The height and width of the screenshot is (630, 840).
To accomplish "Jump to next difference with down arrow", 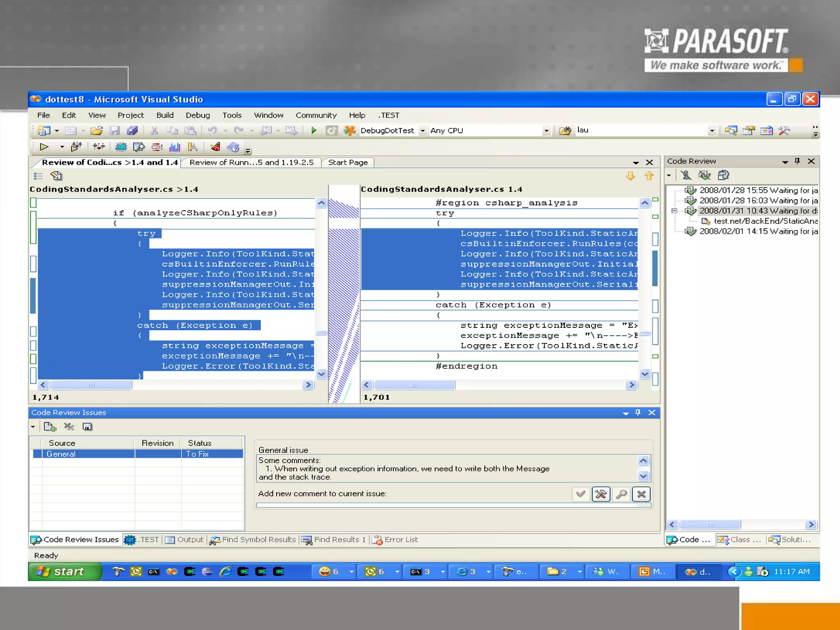I will pos(630,176).
